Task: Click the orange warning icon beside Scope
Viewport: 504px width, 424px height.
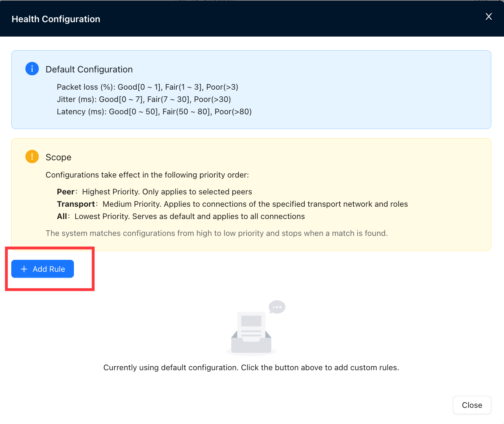Action: click(32, 156)
